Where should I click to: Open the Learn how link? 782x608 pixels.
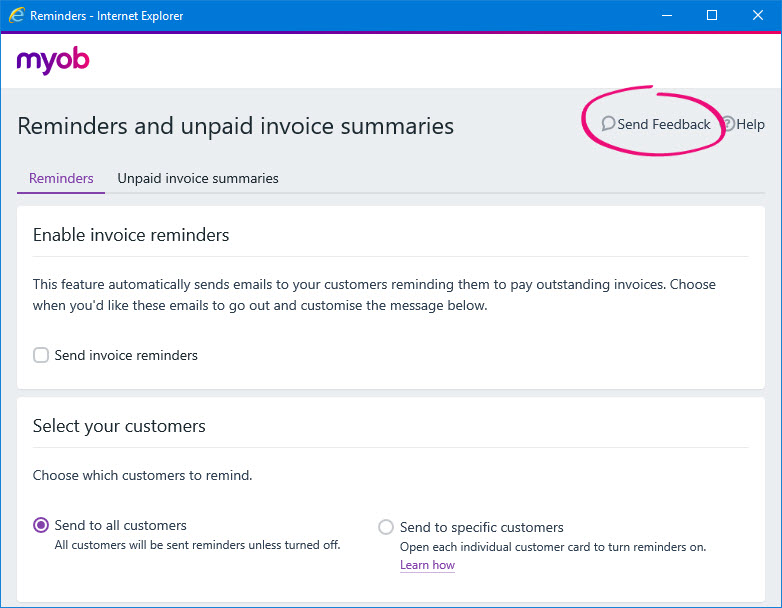[427, 565]
